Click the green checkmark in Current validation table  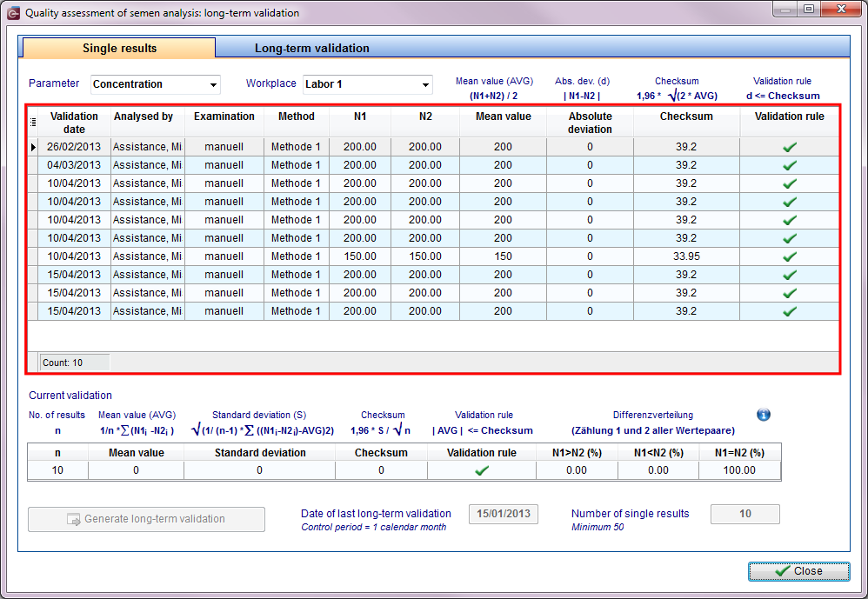click(482, 470)
